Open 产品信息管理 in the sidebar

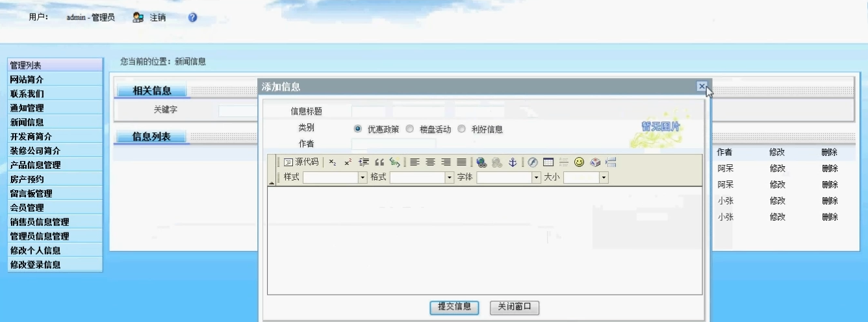pyautogui.click(x=55, y=165)
